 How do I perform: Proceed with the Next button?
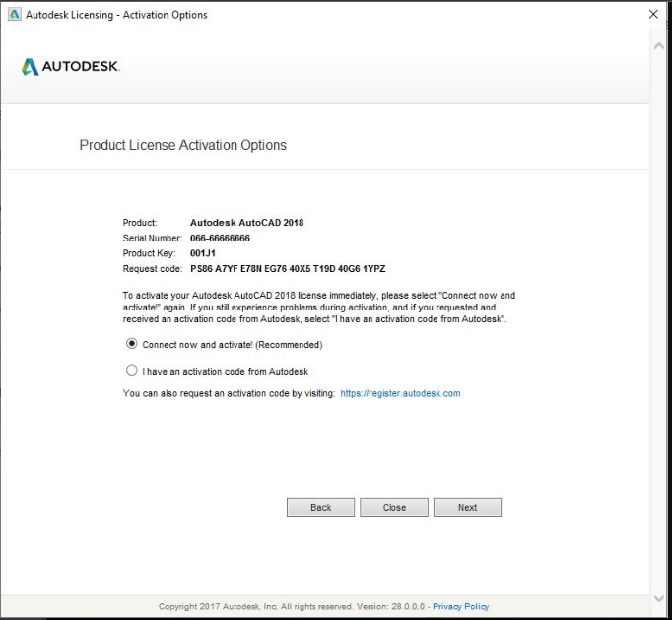pyautogui.click(x=467, y=507)
